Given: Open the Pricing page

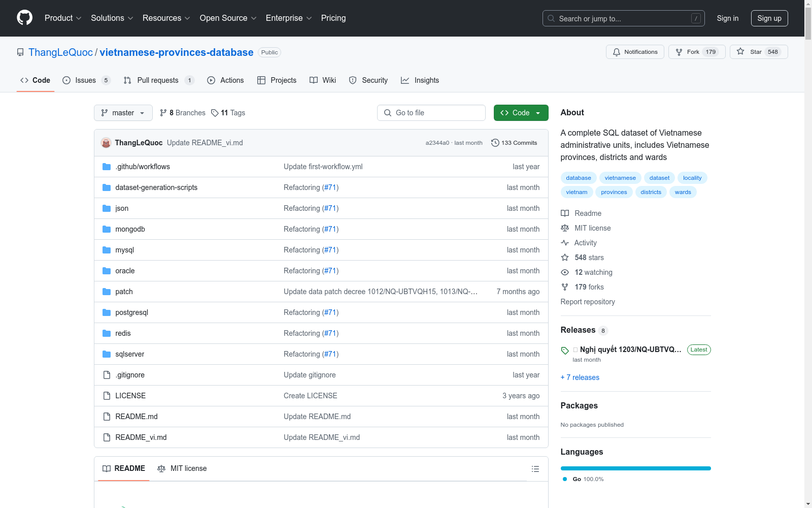Looking at the screenshot, I should point(333,18).
